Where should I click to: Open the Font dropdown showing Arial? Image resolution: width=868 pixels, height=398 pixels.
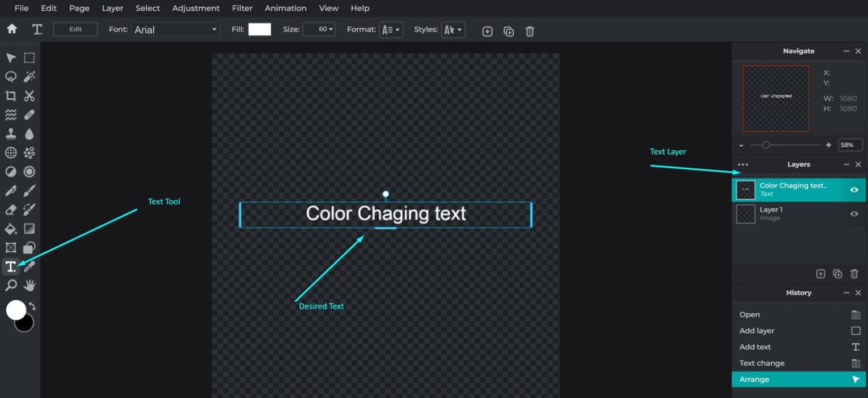point(175,29)
